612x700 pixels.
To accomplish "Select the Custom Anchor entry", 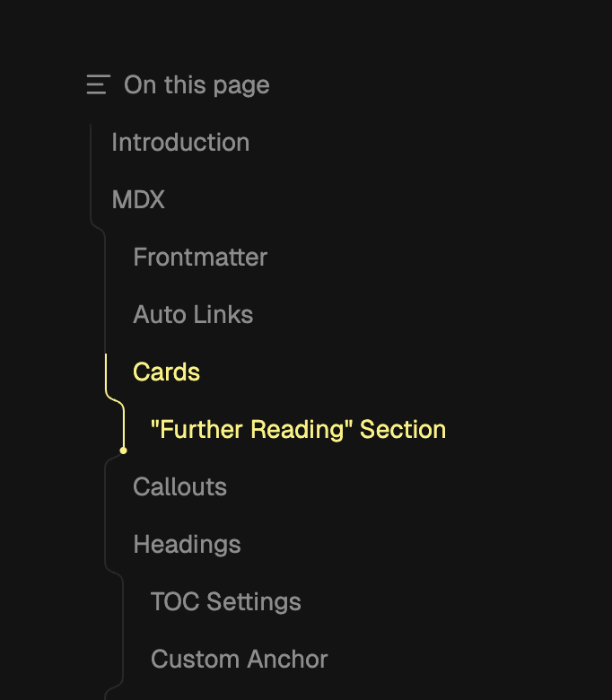I will tap(239, 660).
